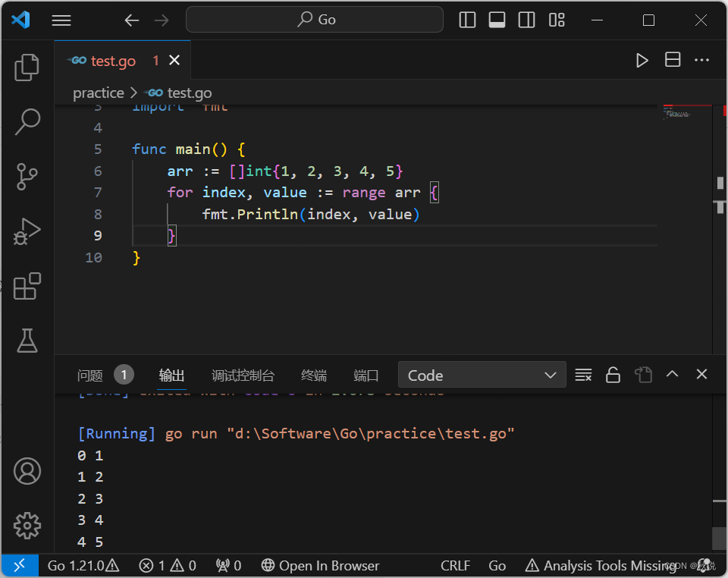Click line number 6 in the gutter
The height and width of the screenshot is (578, 728).
(x=98, y=171)
